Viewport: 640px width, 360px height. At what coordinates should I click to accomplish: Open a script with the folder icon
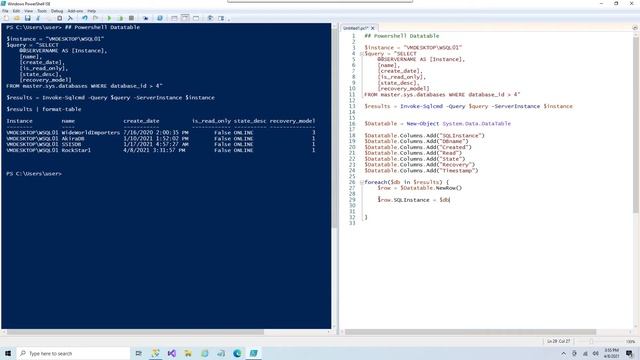pyautogui.click(x=17, y=18)
